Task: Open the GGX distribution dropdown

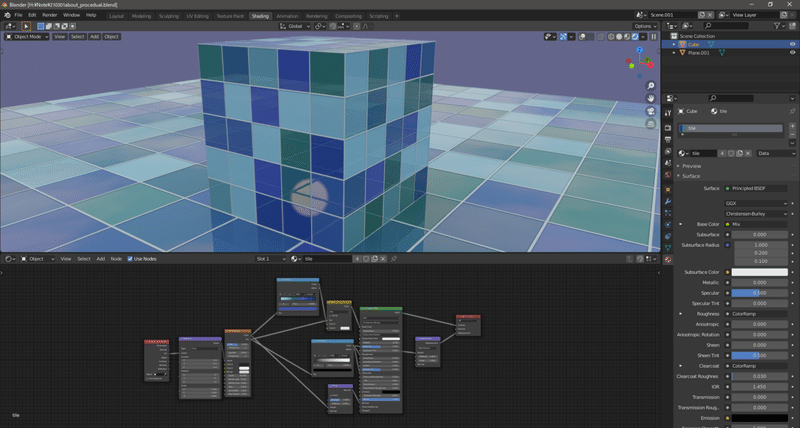Action: (757, 203)
